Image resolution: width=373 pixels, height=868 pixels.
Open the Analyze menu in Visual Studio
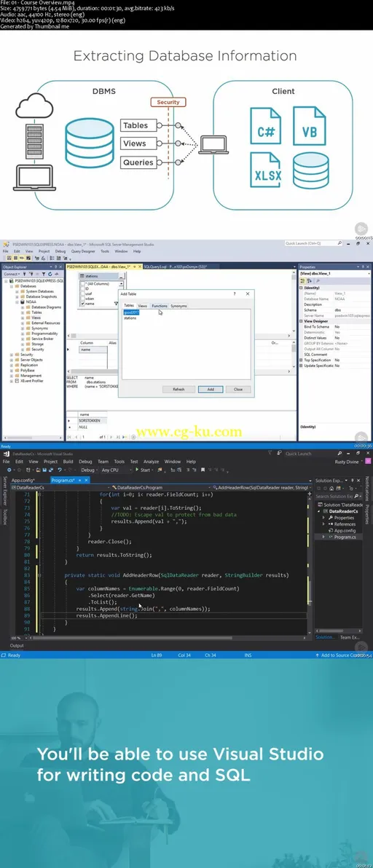151,461
